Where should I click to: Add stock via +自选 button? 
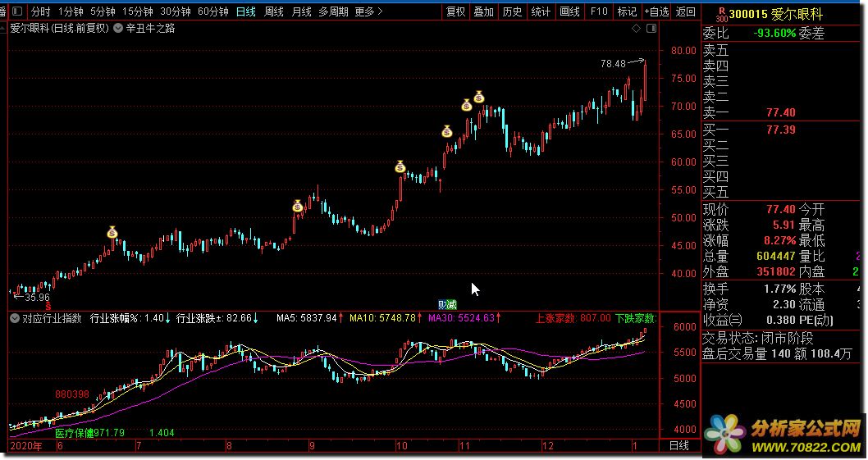[x=656, y=11]
